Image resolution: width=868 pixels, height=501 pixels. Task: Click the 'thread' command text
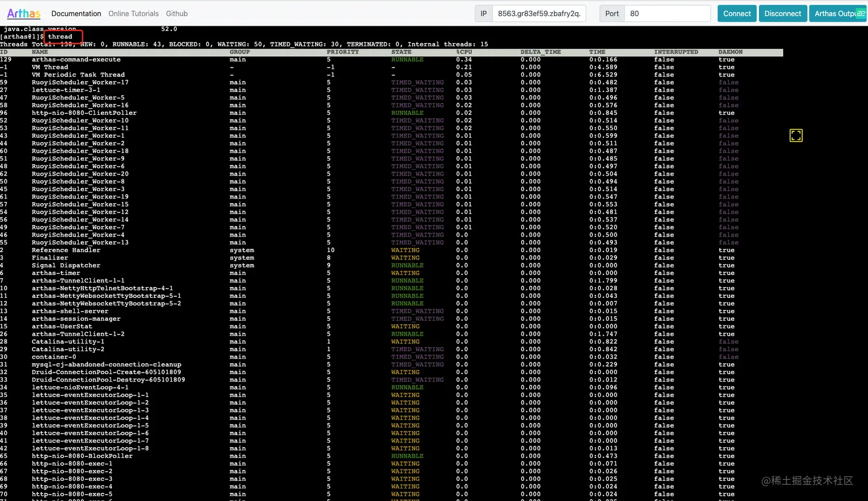coord(60,37)
